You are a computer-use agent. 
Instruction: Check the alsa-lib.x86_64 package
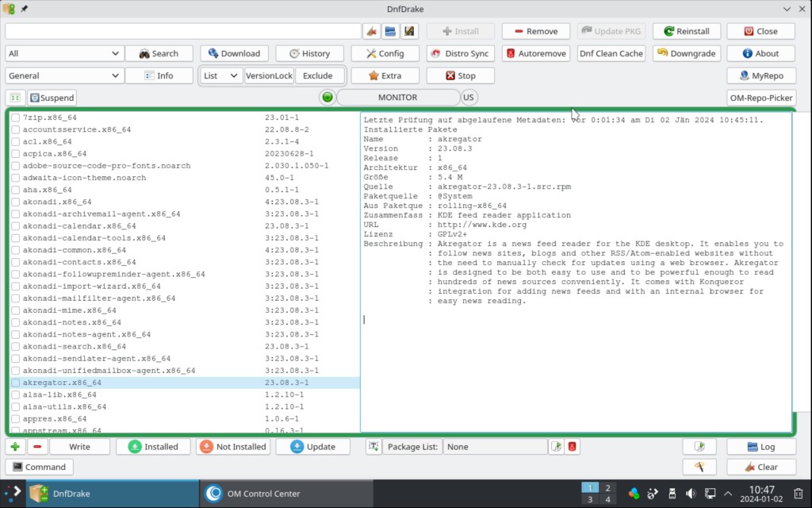(16, 394)
